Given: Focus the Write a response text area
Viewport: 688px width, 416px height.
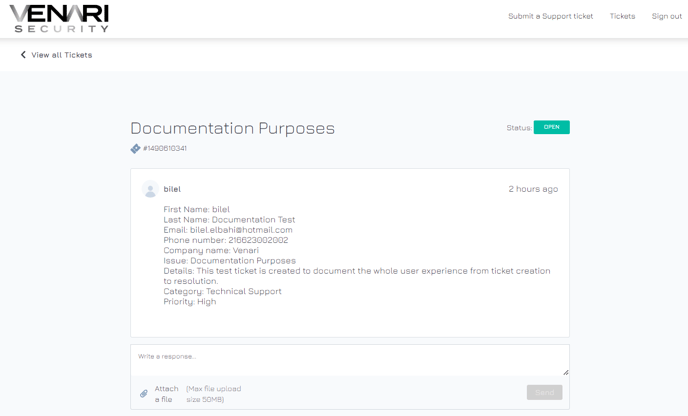Looking at the screenshot, I should click(348, 359).
